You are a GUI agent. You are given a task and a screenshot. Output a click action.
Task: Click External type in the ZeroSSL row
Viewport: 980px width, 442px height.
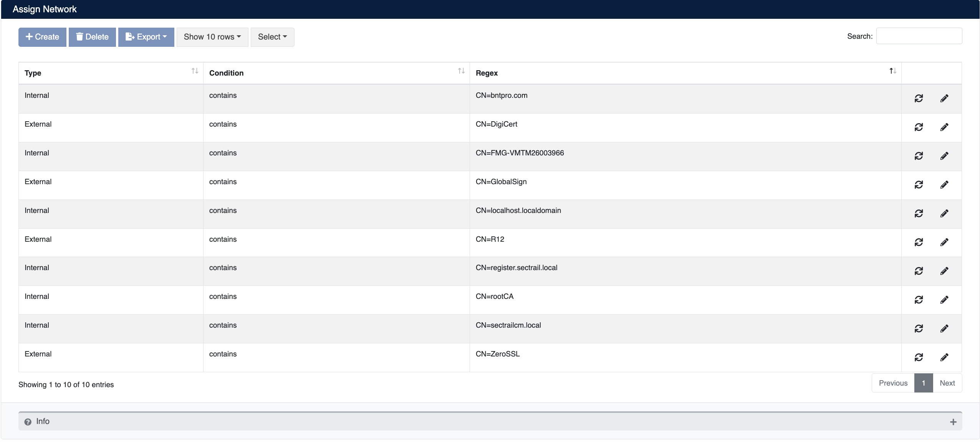tap(38, 354)
